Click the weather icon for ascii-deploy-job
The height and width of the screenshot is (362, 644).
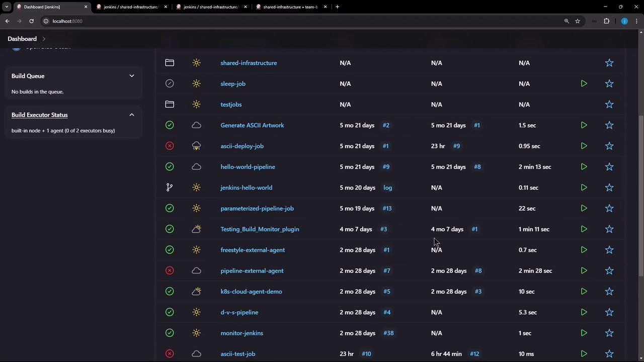pyautogui.click(x=196, y=146)
